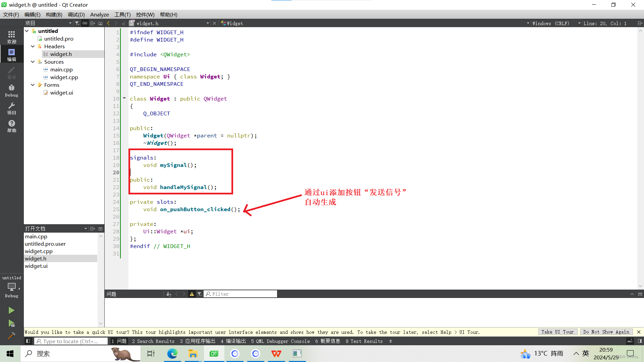644x362 pixels.
Task: Toggle the right sidebar visibility button
Action: coord(640,341)
